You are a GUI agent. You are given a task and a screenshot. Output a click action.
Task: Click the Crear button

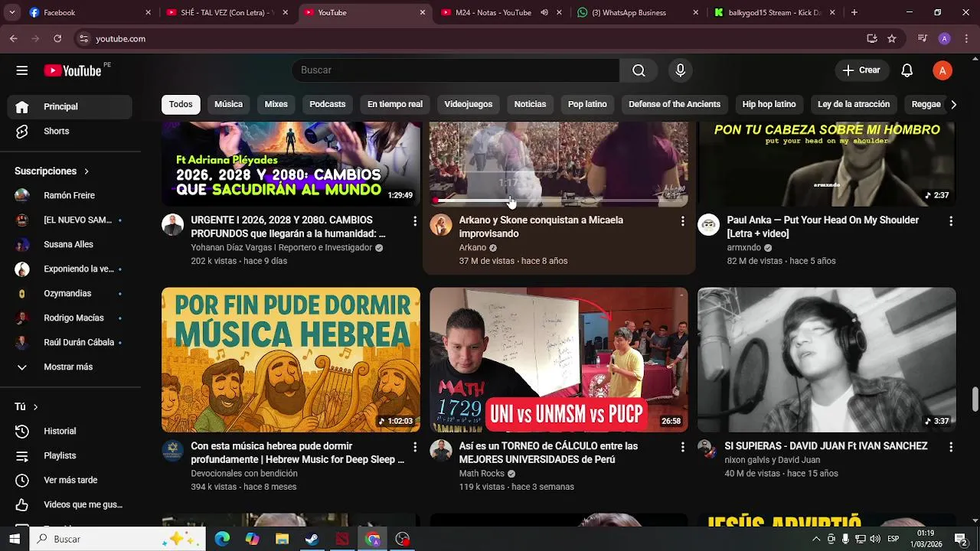(862, 70)
